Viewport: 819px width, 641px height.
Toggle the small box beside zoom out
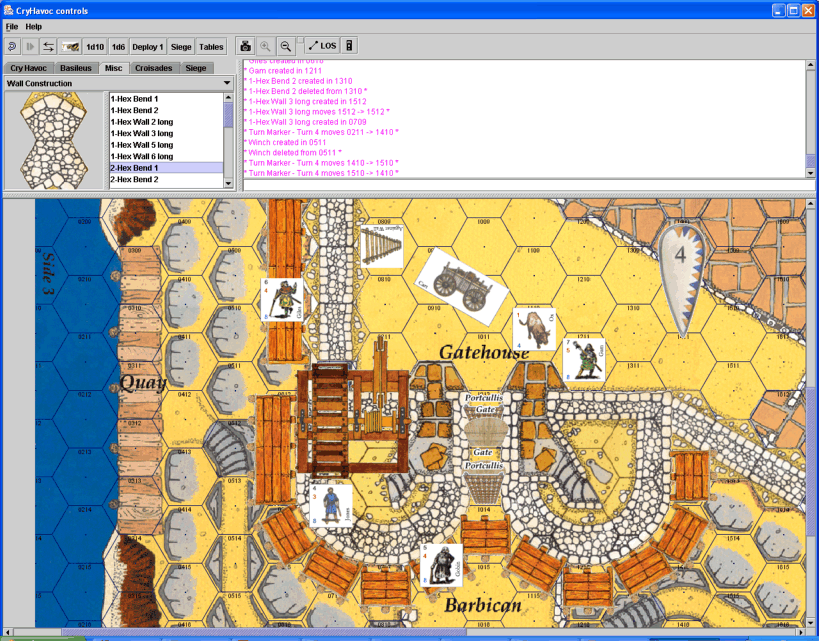[300, 40]
